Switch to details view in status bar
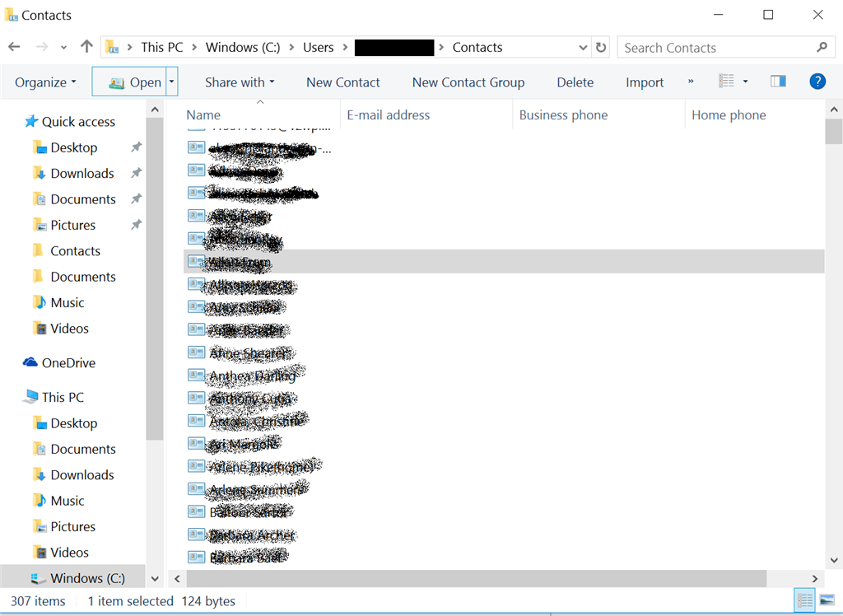 (x=805, y=600)
